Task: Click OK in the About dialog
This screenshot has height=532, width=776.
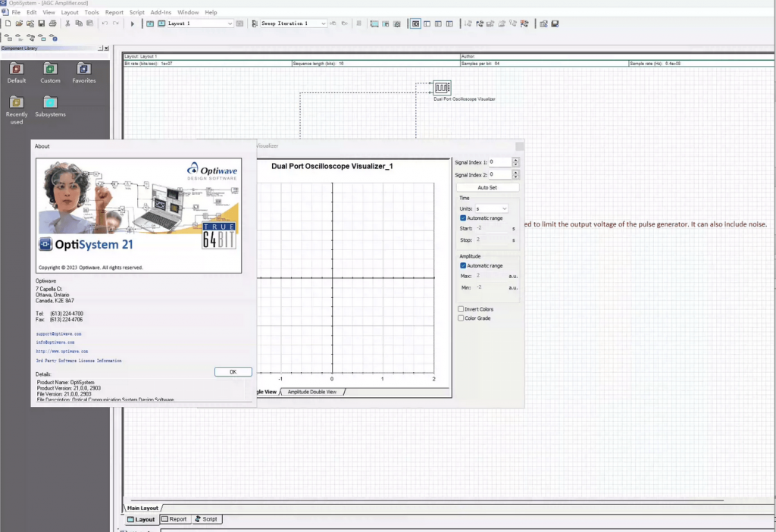Action: coord(233,371)
